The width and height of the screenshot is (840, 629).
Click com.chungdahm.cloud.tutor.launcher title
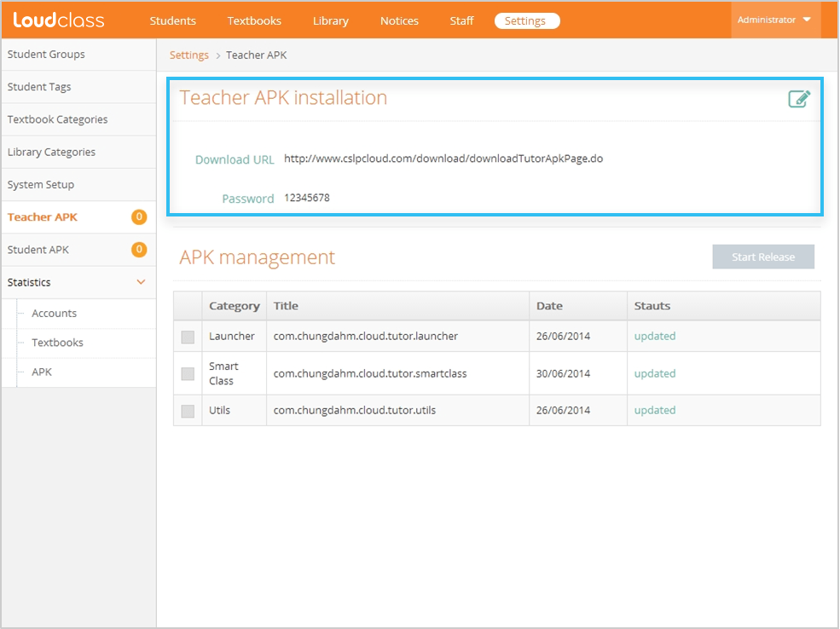point(366,336)
